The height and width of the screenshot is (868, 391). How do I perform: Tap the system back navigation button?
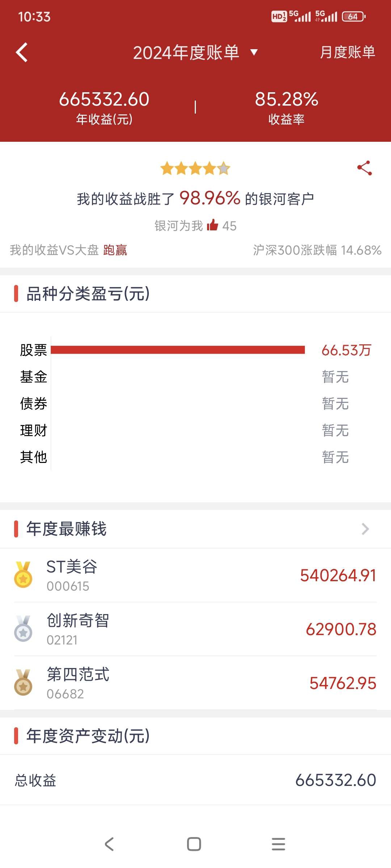[109, 844]
